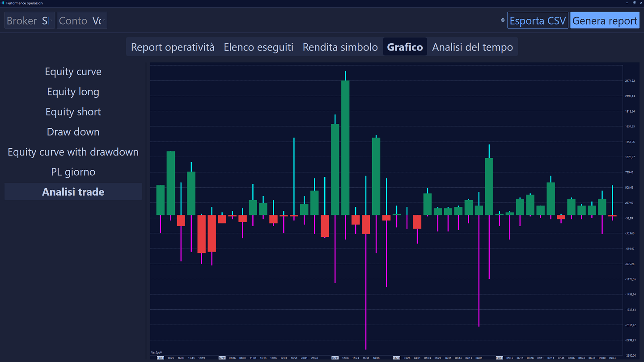Viewport: 644px width, 362px height.
Task: Click the small settings icon beside Esporta CSV
Action: click(x=503, y=20)
